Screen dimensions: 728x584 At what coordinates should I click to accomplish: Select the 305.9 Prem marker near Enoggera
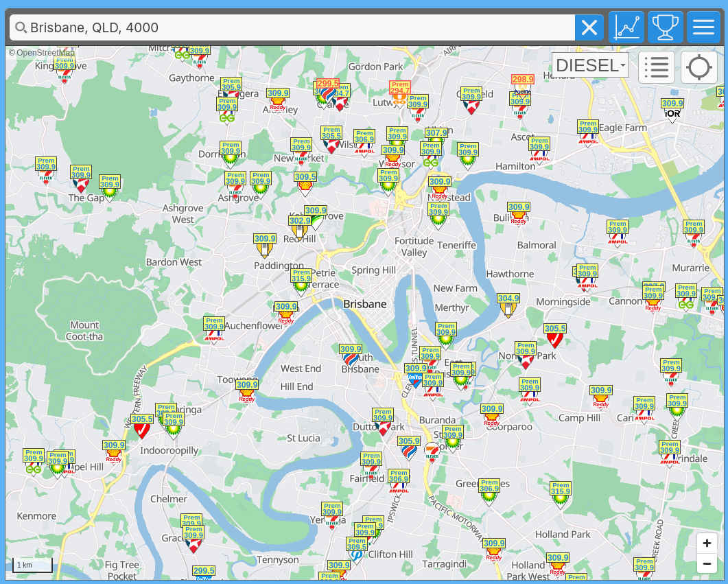(231, 86)
